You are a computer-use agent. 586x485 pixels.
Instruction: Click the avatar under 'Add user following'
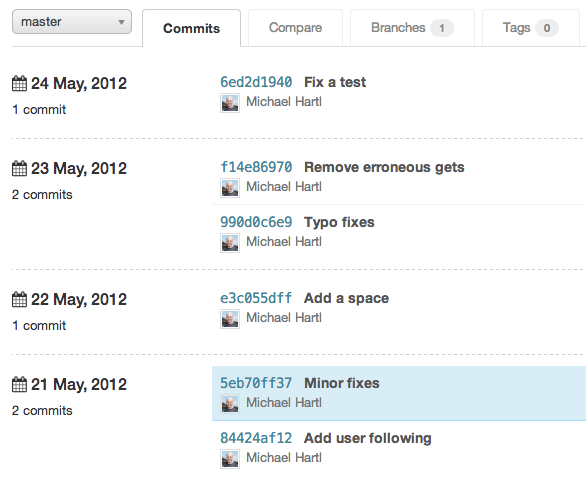point(230,459)
